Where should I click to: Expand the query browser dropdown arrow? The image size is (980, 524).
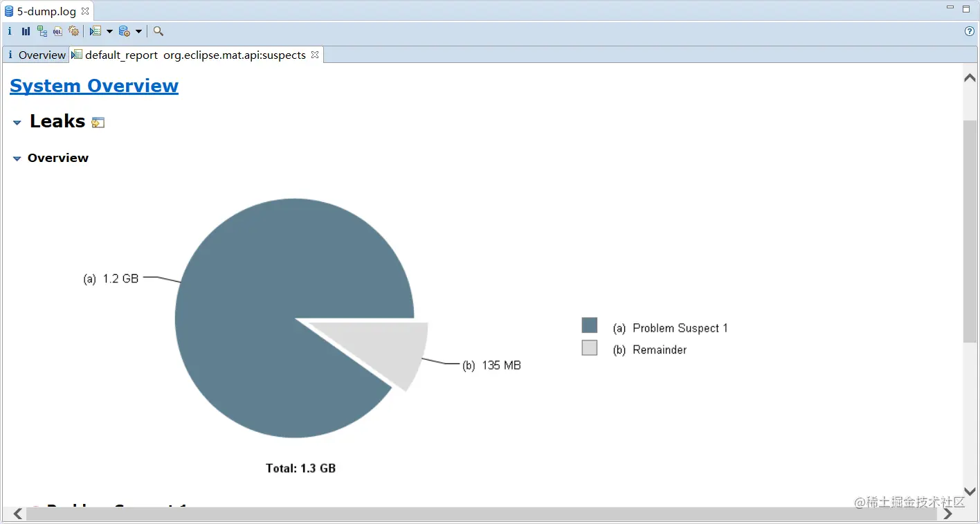tap(138, 31)
